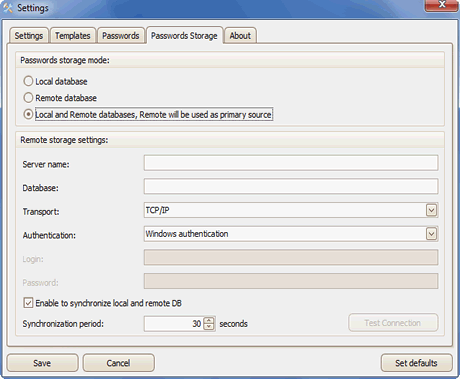Save the settings

pos(42,363)
